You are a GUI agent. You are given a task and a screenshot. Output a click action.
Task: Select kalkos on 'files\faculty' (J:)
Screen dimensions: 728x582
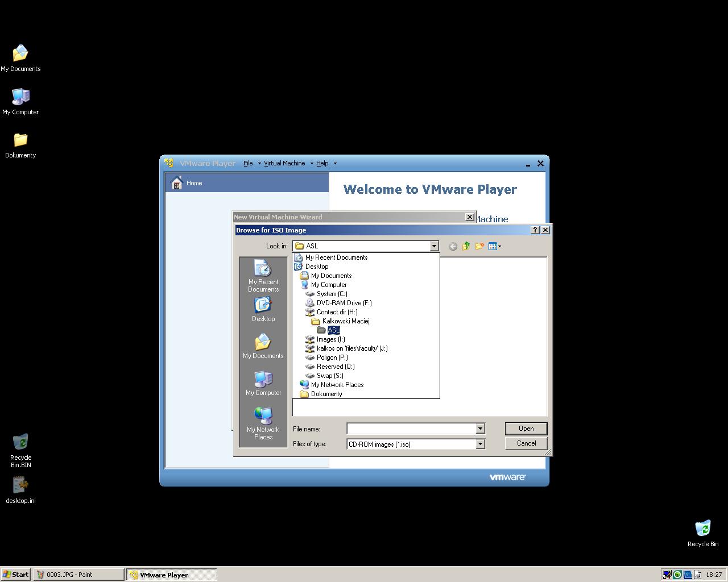click(x=366, y=348)
